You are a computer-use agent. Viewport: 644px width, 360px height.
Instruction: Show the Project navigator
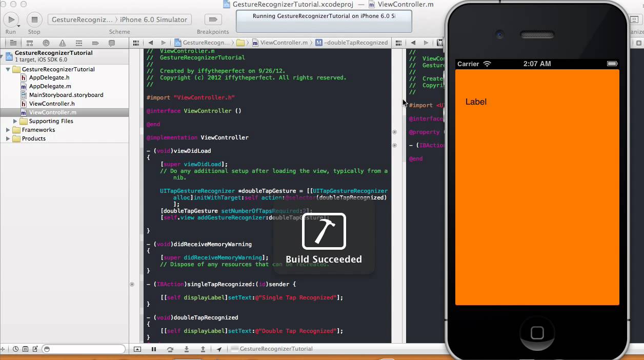pos(13,43)
